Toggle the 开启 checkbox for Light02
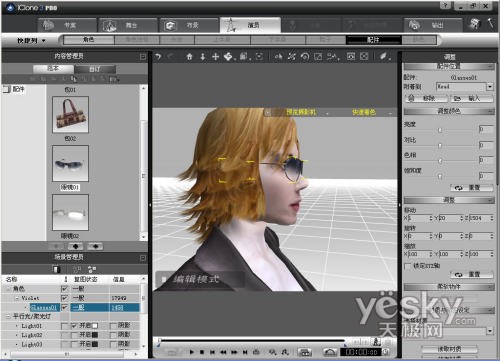Viewport: 500px width, 361px height. tap(74, 335)
